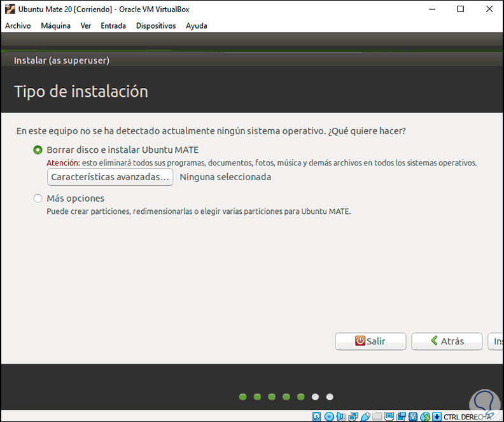Toggle the mouse integration status icon

click(425, 417)
